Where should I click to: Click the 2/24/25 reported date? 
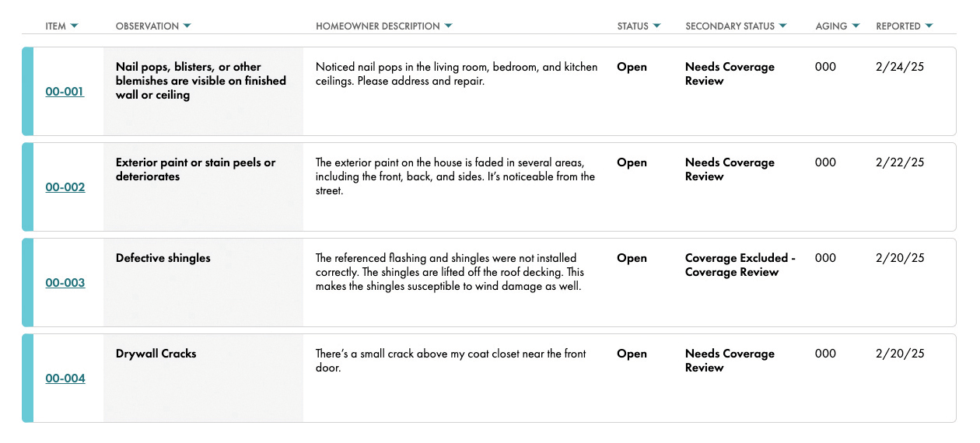(x=900, y=67)
